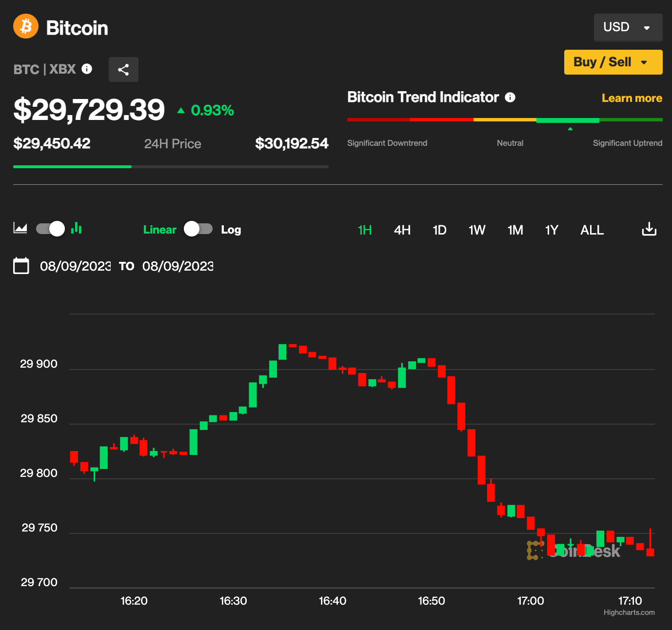Image resolution: width=672 pixels, height=630 pixels.
Task: Click the USD dropdown chevron
Action: tap(647, 27)
